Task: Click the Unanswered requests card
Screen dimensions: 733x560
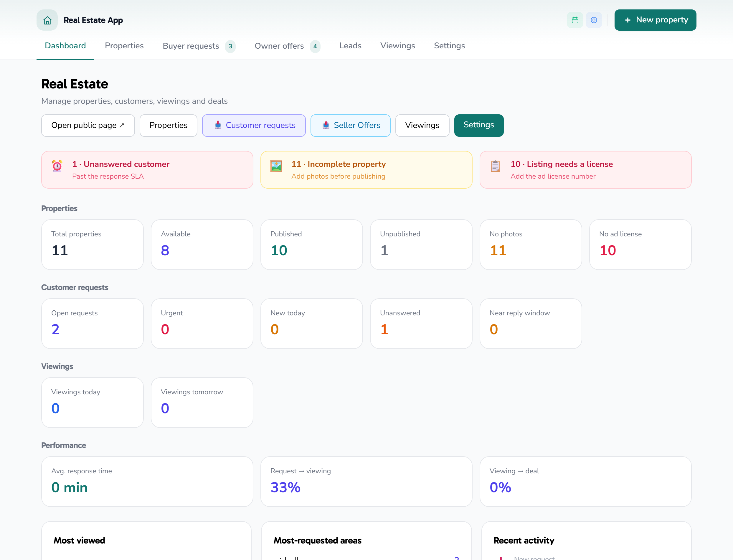Action: coord(421,324)
